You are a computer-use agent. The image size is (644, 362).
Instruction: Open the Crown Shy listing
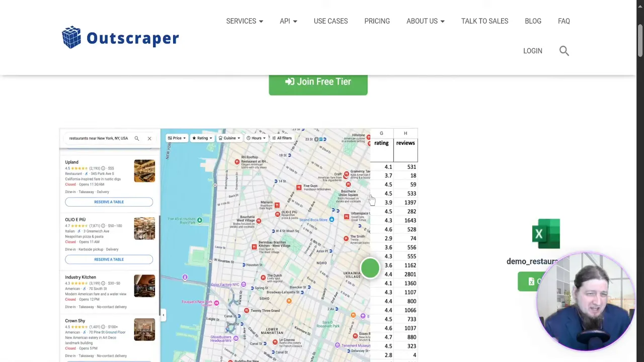75,321
